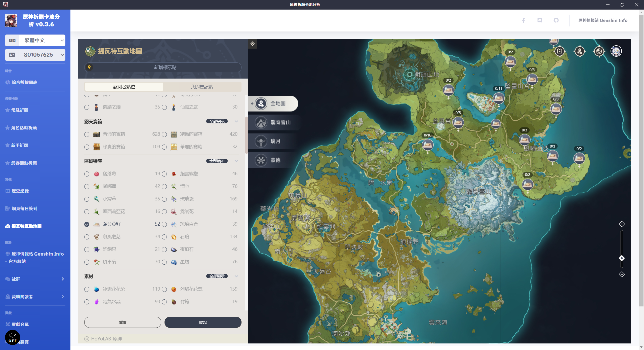This screenshot has height=350, width=644.
Task: Collapse the 素材 section chevron
Action: pos(236,276)
